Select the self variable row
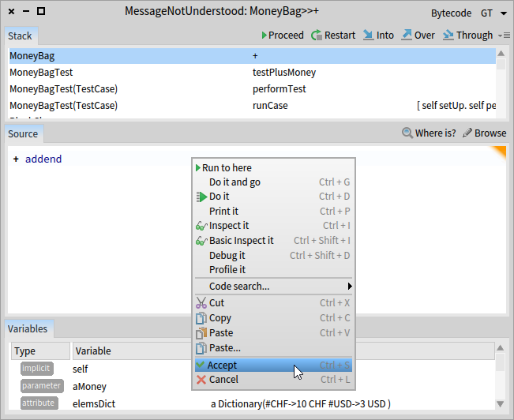The height and width of the screenshot is (420, 514). click(252, 369)
